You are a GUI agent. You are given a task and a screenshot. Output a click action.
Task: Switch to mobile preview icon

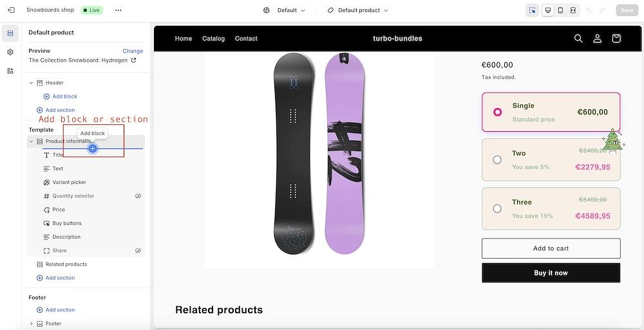[x=560, y=10]
